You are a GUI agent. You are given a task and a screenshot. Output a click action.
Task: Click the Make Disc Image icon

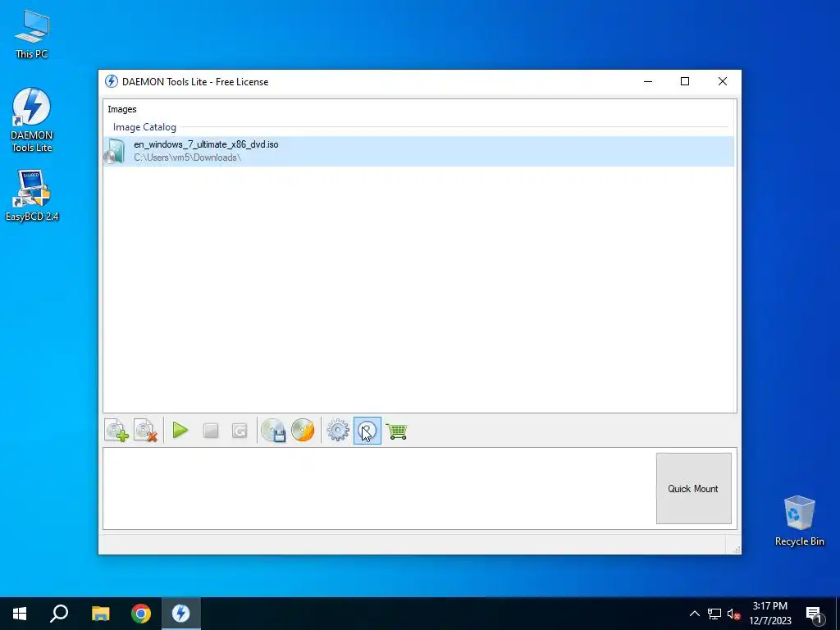click(x=273, y=431)
